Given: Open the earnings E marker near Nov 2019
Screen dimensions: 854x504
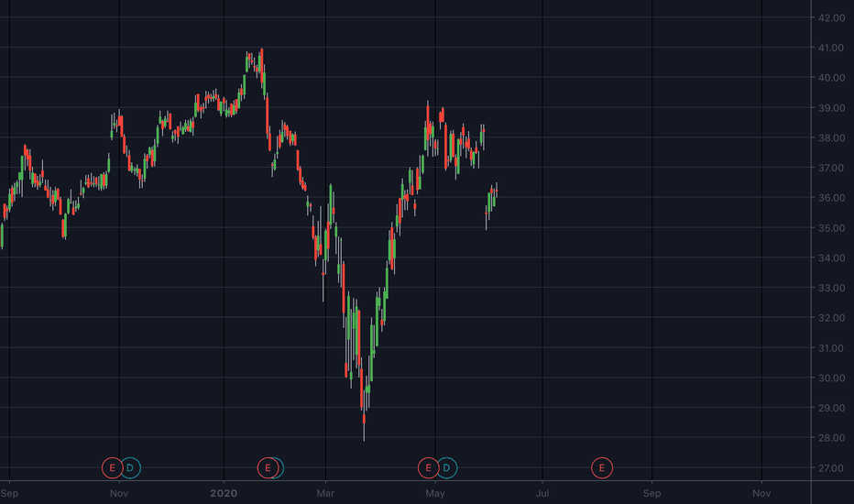Looking at the screenshot, I should click(112, 467).
